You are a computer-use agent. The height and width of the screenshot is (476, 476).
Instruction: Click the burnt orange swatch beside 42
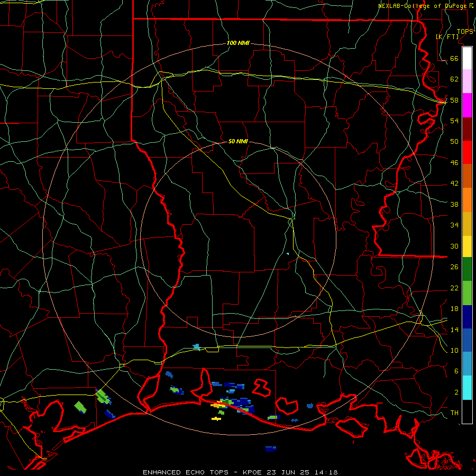pos(467,176)
